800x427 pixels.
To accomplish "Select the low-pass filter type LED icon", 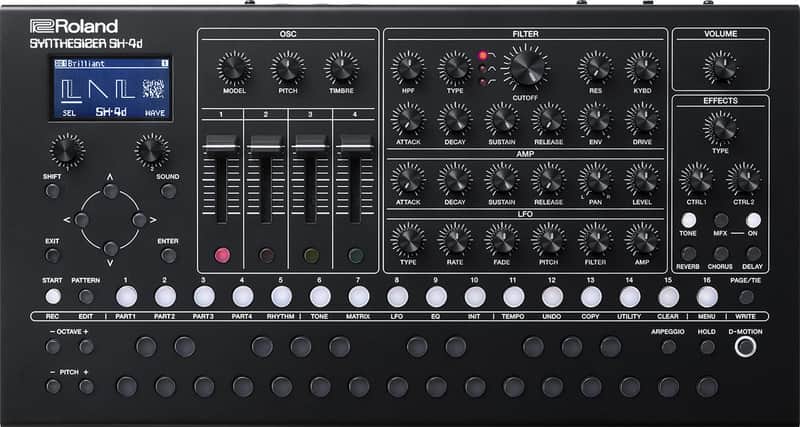I will 482,55.
